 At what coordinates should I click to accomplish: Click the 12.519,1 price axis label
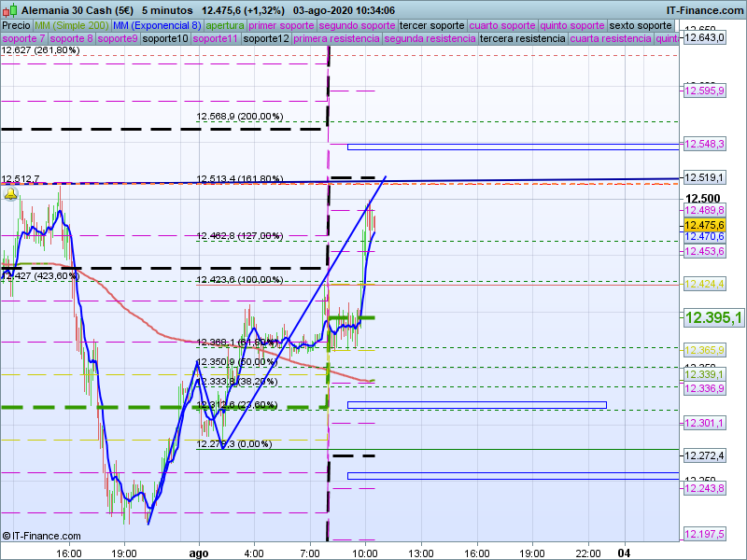(x=704, y=177)
